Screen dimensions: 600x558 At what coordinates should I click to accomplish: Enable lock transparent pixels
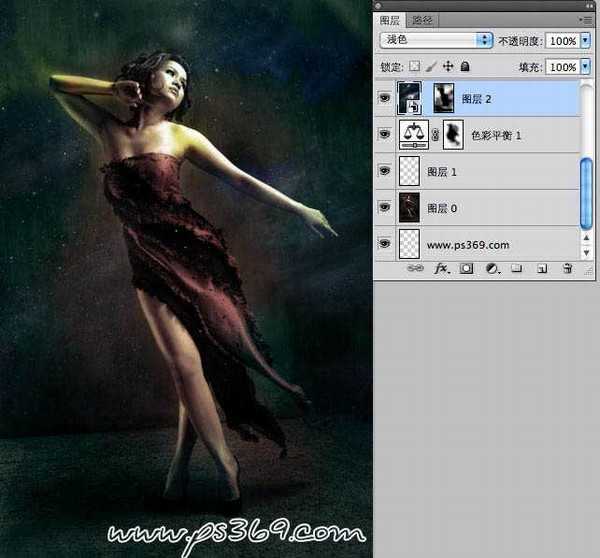415,66
